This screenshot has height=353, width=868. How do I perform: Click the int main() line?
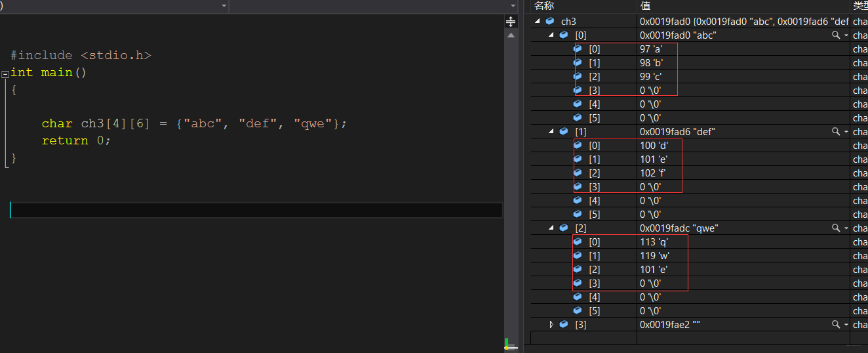coord(49,72)
